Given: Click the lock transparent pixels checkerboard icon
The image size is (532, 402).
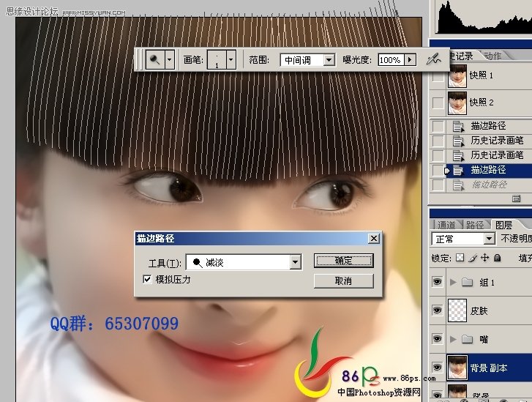Looking at the screenshot, I should click(460, 258).
